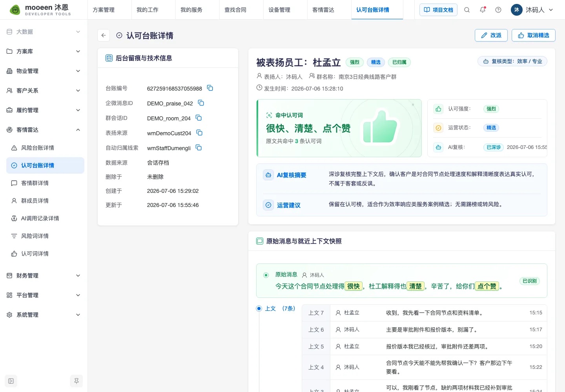Screen dimensions: 565x392
Task: Click the 后台留痕与技术信息 panel icon
Action: pyautogui.click(x=109, y=58)
